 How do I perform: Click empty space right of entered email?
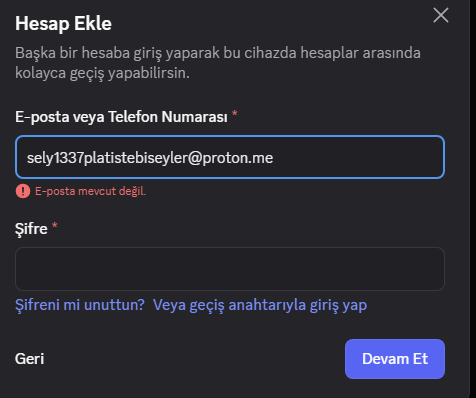(x=357, y=157)
